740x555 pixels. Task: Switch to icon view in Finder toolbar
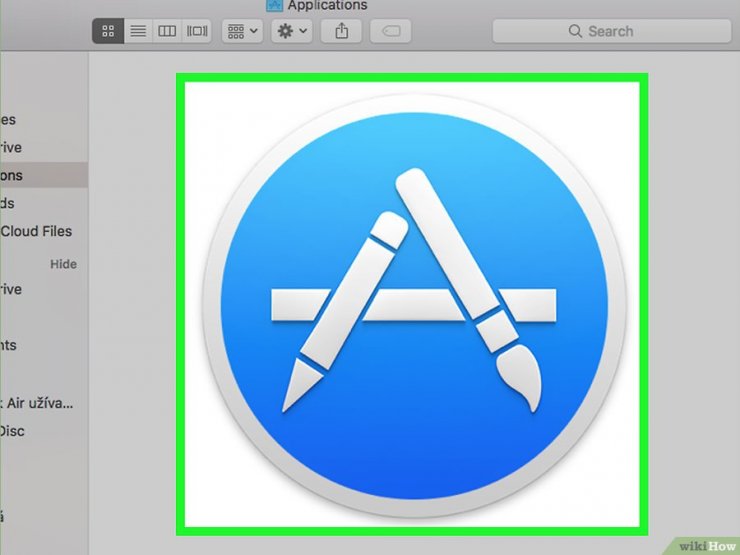pos(108,31)
